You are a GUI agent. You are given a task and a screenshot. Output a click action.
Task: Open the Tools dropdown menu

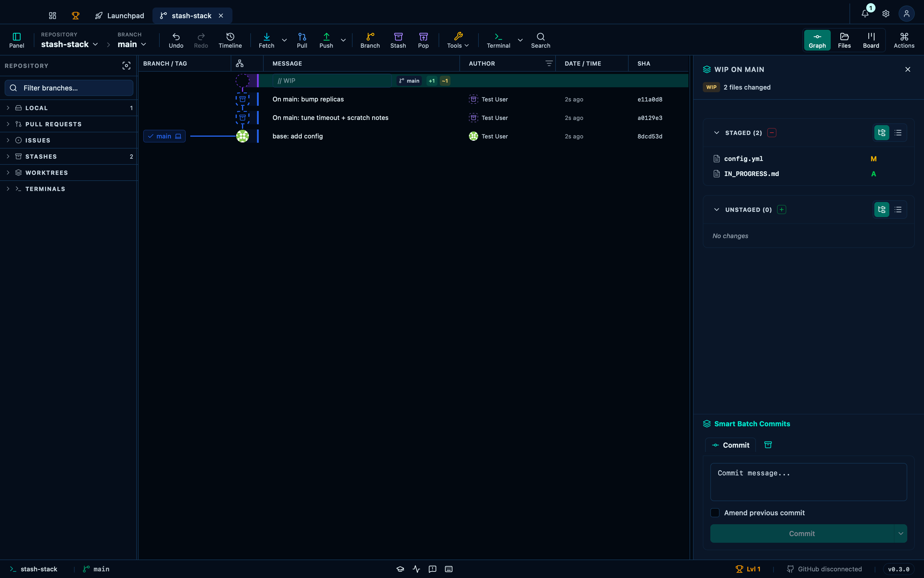pos(458,40)
